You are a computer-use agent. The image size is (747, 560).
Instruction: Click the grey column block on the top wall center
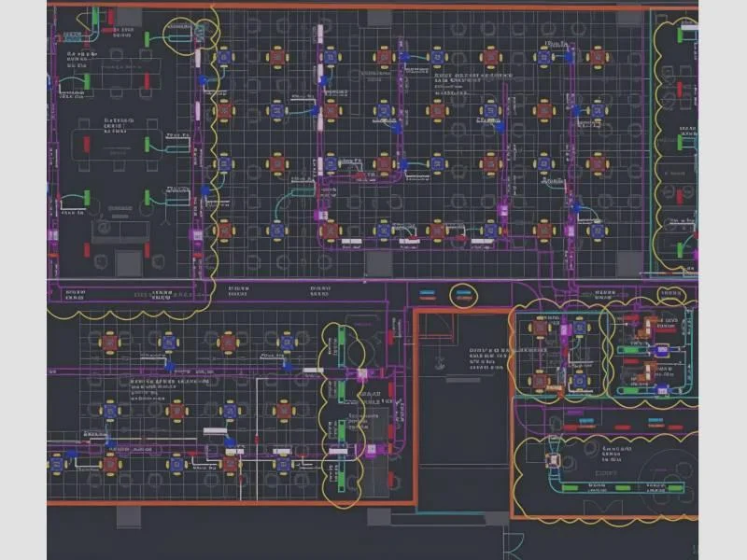pyautogui.click(x=379, y=18)
